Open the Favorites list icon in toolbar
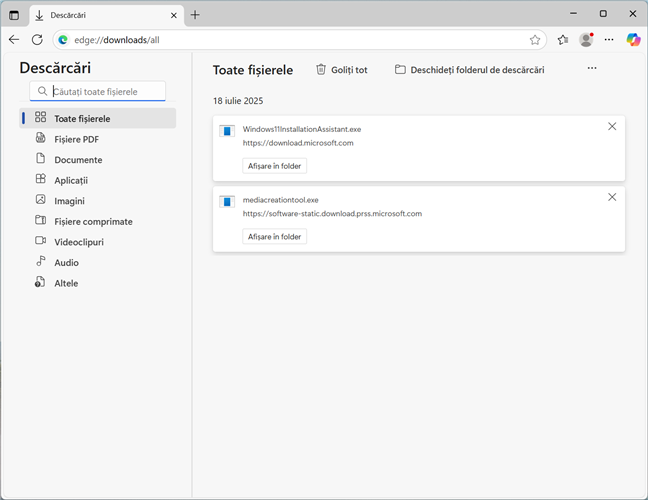Viewport: 648px width, 500px height. (x=563, y=40)
